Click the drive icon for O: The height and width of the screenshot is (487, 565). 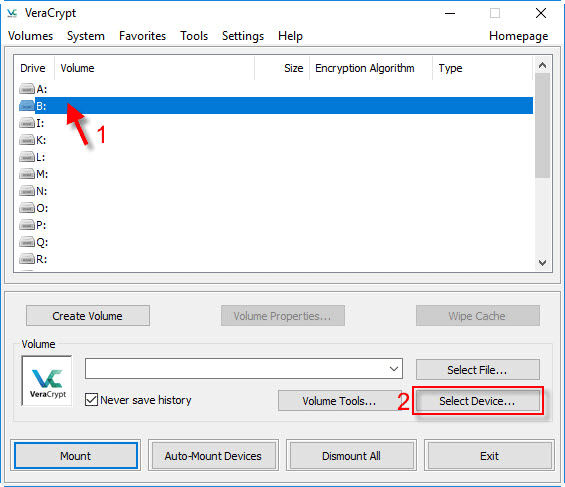tap(27, 208)
